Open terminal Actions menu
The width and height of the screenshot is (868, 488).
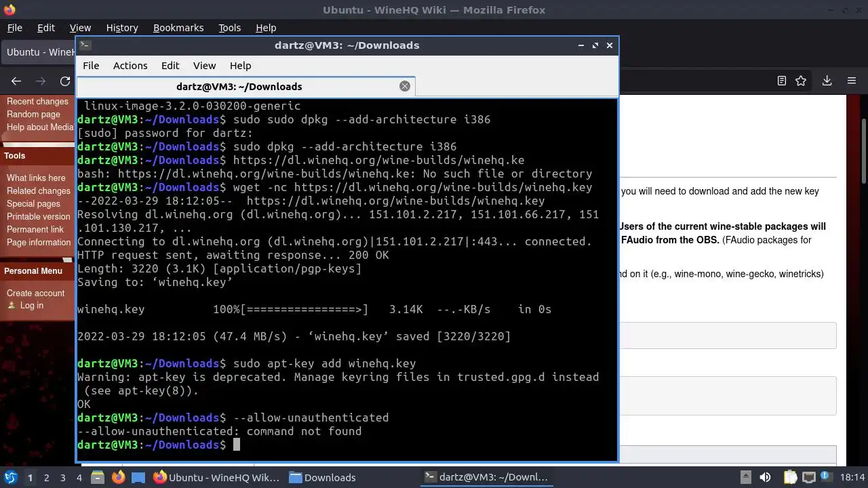click(130, 66)
